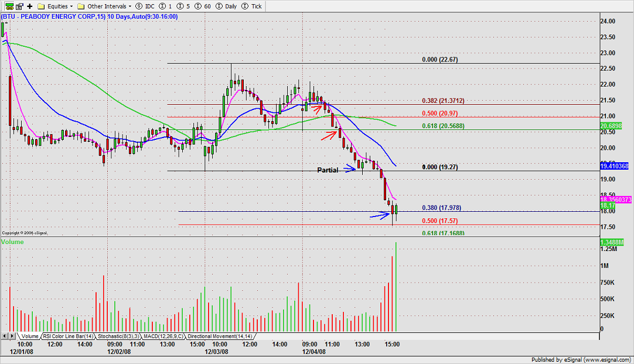The image size is (634, 364).
Task: Click the green 18.17 last price label
Action: pyautogui.click(x=608, y=205)
